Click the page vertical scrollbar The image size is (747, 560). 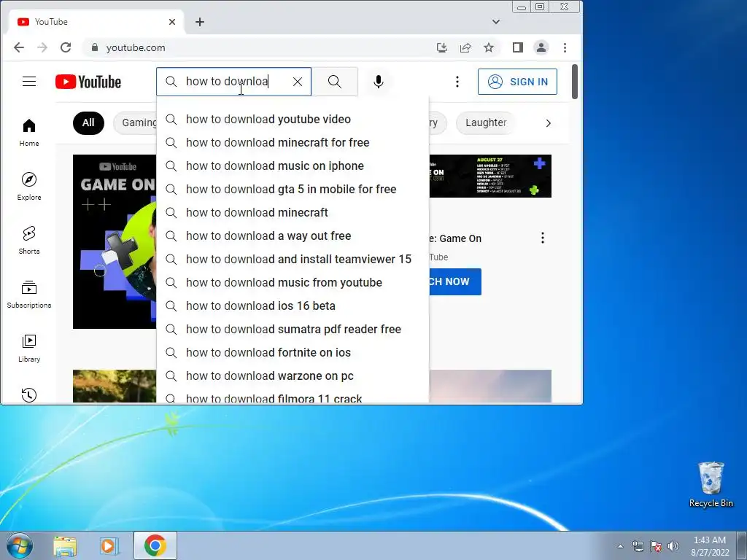tap(575, 82)
